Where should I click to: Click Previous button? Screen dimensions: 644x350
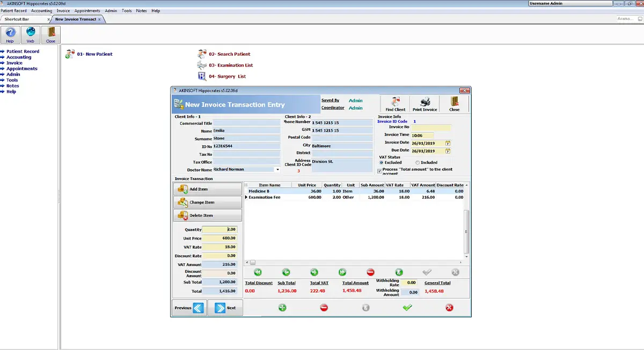[x=189, y=308]
